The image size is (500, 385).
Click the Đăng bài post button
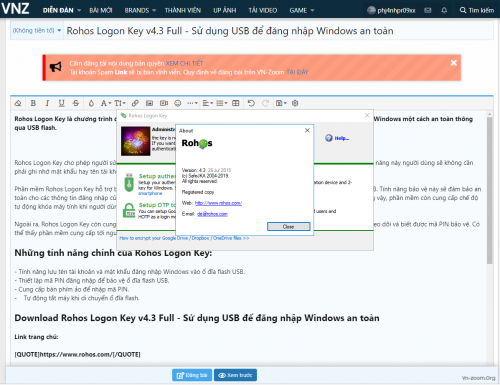click(x=192, y=375)
